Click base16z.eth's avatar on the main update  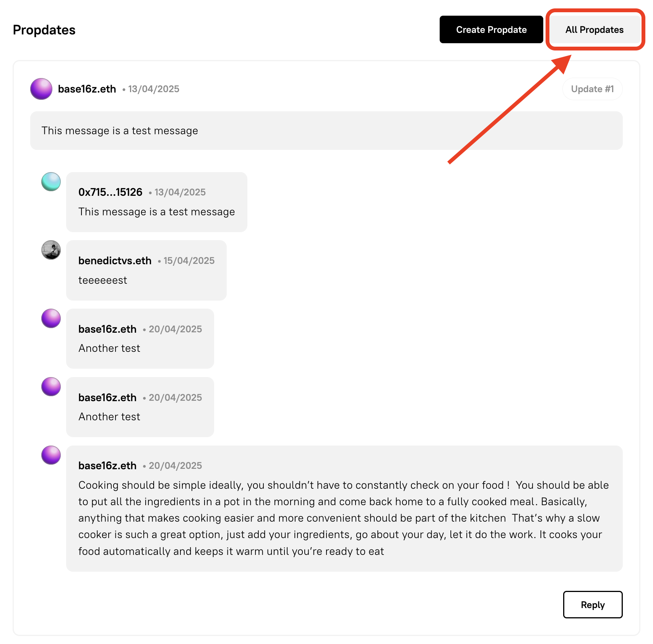click(41, 89)
